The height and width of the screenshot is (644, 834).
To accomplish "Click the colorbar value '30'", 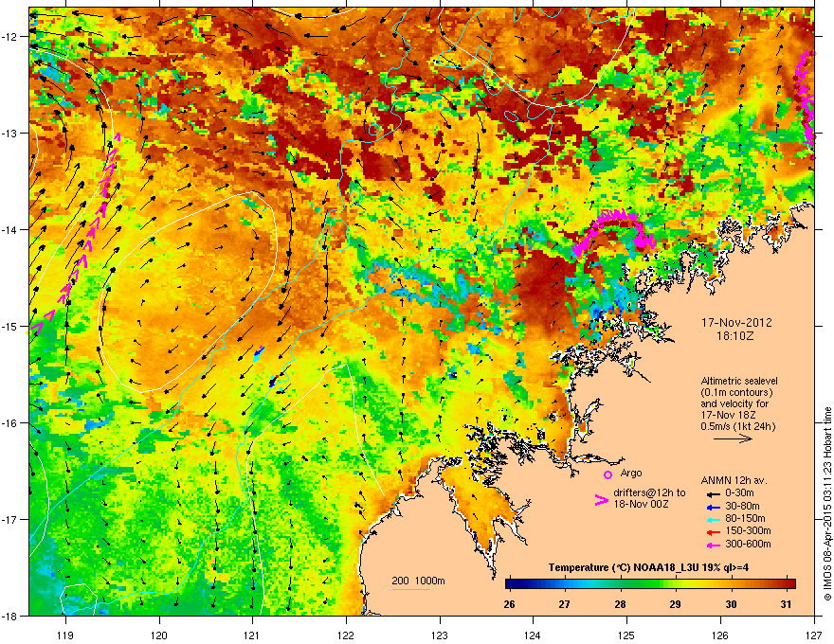I will point(731,604).
